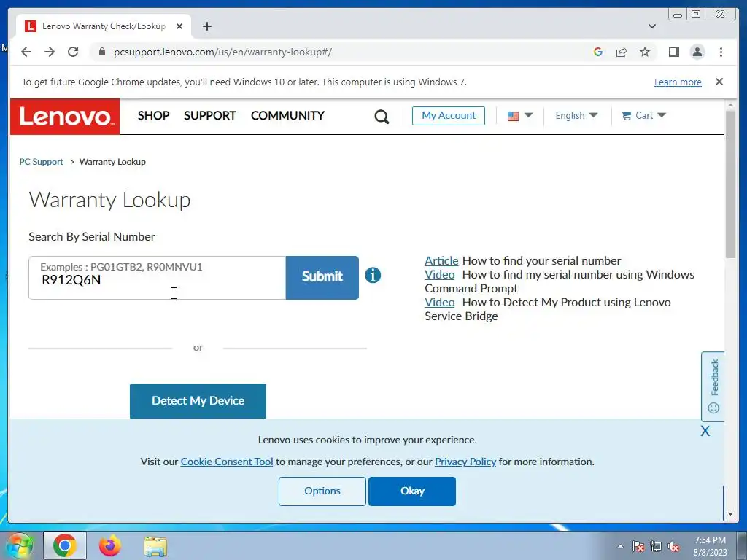The width and height of the screenshot is (747, 560).
Task: Click the Action Center flag tray icon
Action: [638, 546]
